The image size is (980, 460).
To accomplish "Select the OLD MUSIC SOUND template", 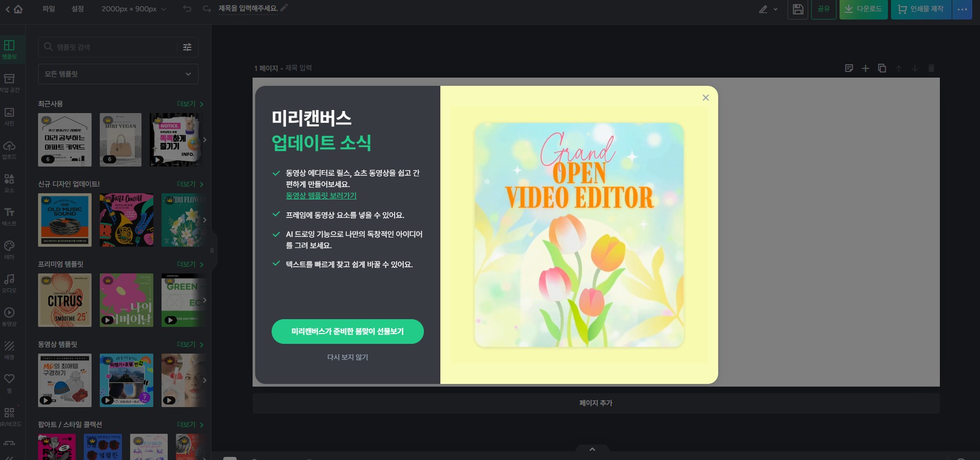I will [x=65, y=220].
